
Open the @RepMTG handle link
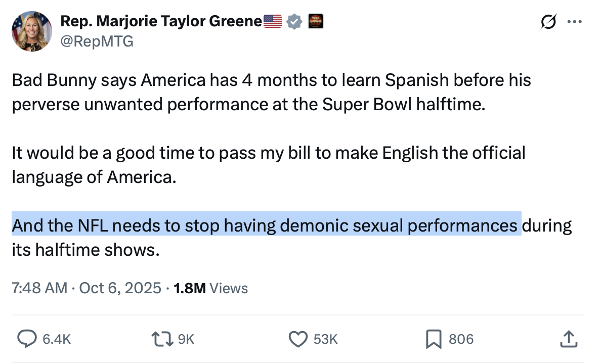97,41
